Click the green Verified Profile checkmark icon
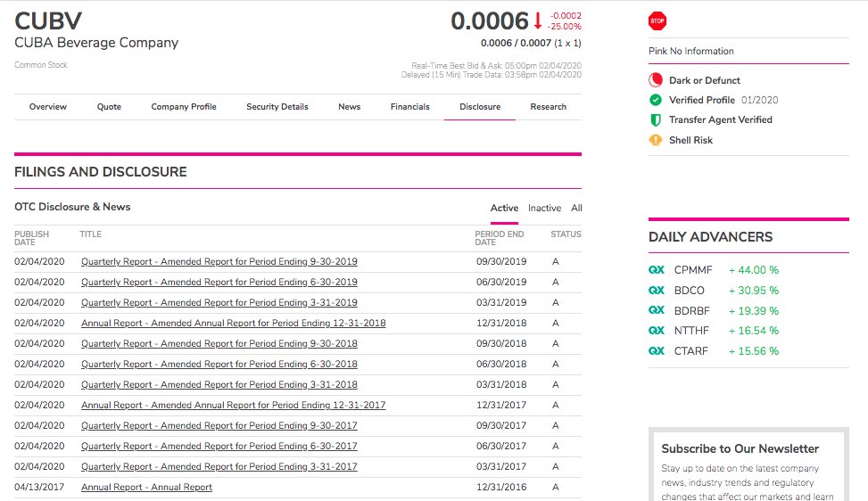Screen dimensions: 868x501 click(x=656, y=100)
